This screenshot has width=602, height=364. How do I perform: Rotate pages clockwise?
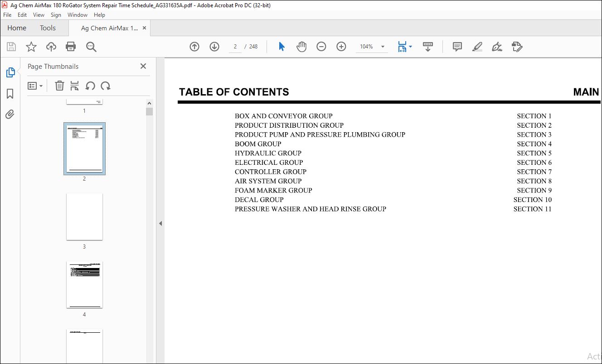106,86
